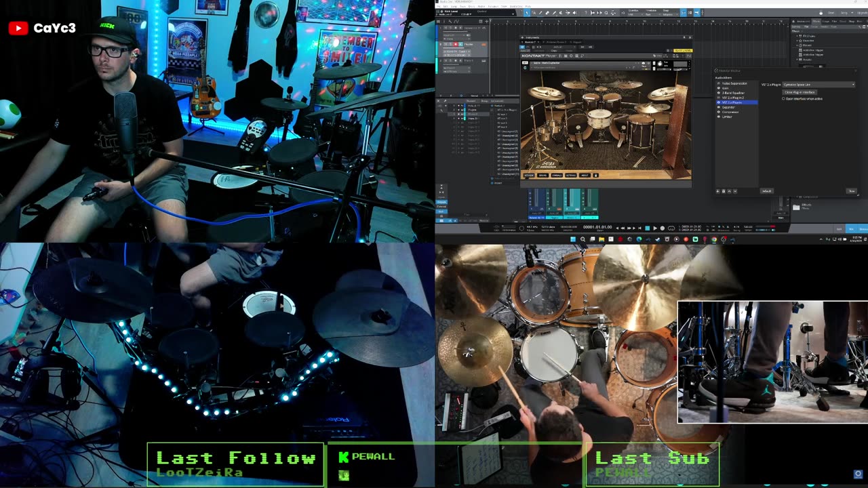Open the Kontakt SETTINGS tab

(x=571, y=176)
